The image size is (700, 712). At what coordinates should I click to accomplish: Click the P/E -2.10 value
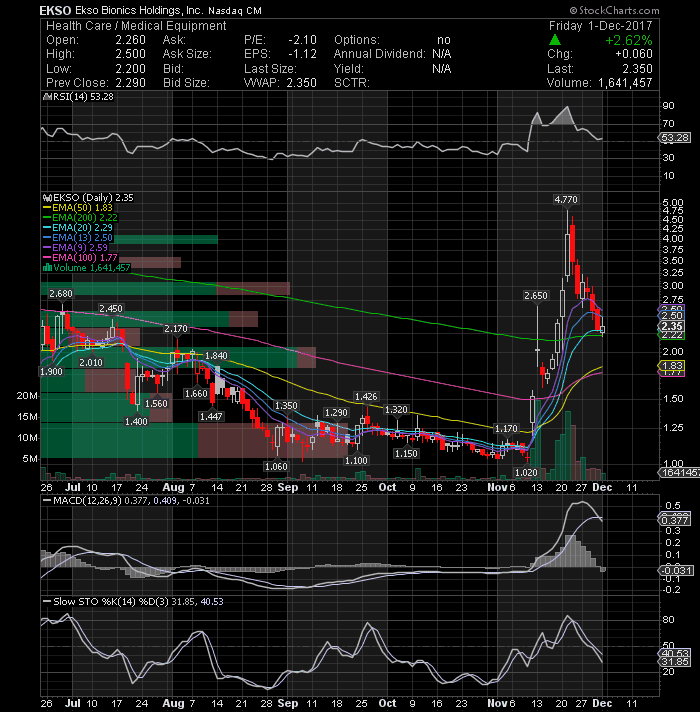point(302,40)
